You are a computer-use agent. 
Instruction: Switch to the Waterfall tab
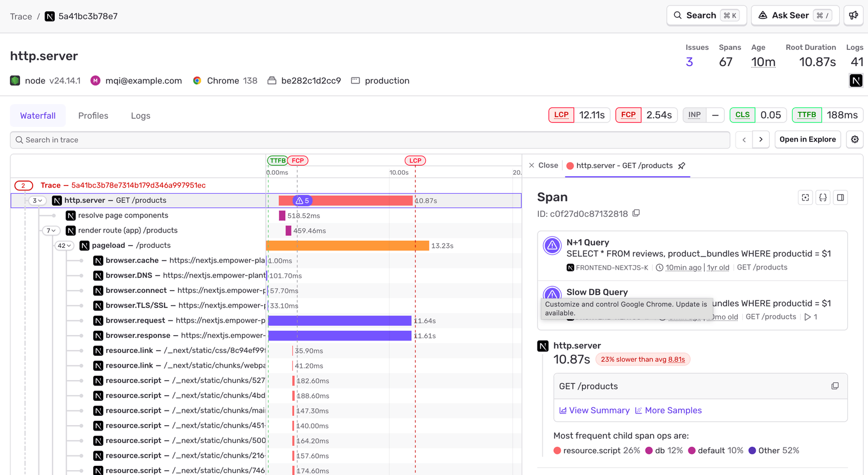38,115
